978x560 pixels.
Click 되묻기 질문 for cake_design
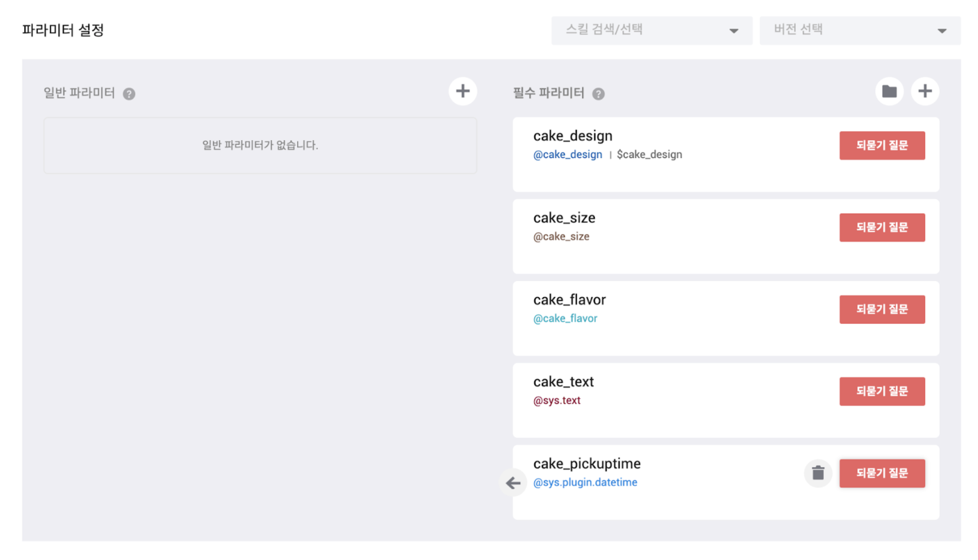click(x=882, y=145)
